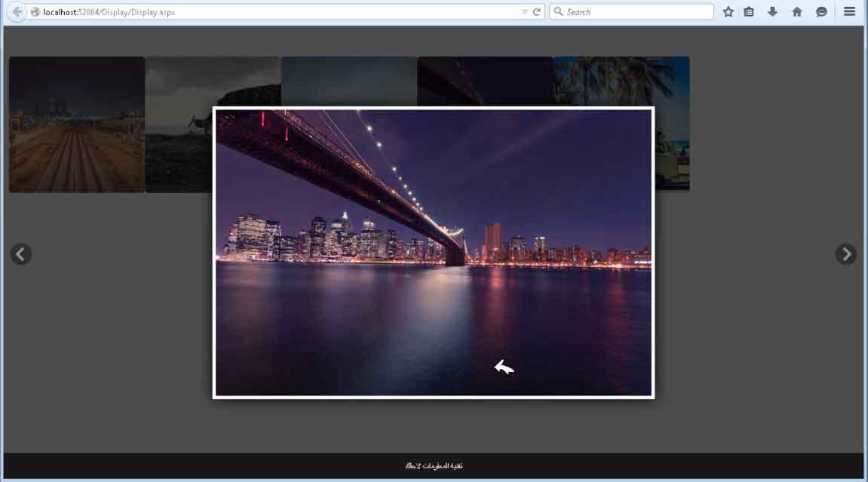Open the search engine magnifier dropdown
868x482 pixels.
click(x=559, y=12)
